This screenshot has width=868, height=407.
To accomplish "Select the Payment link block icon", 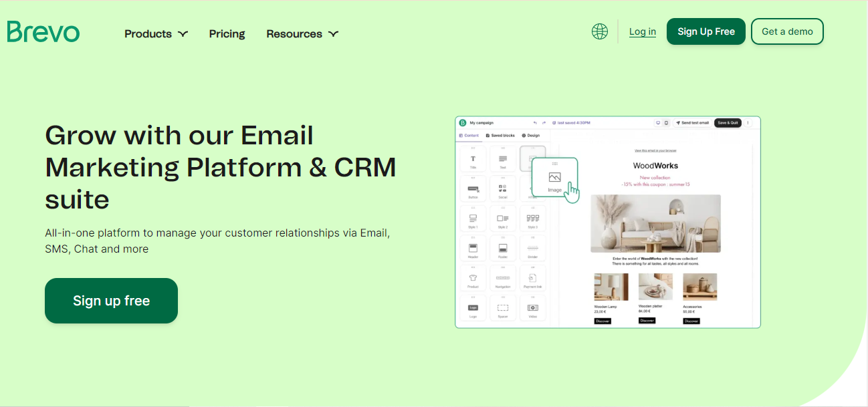I will pyautogui.click(x=533, y=277).
